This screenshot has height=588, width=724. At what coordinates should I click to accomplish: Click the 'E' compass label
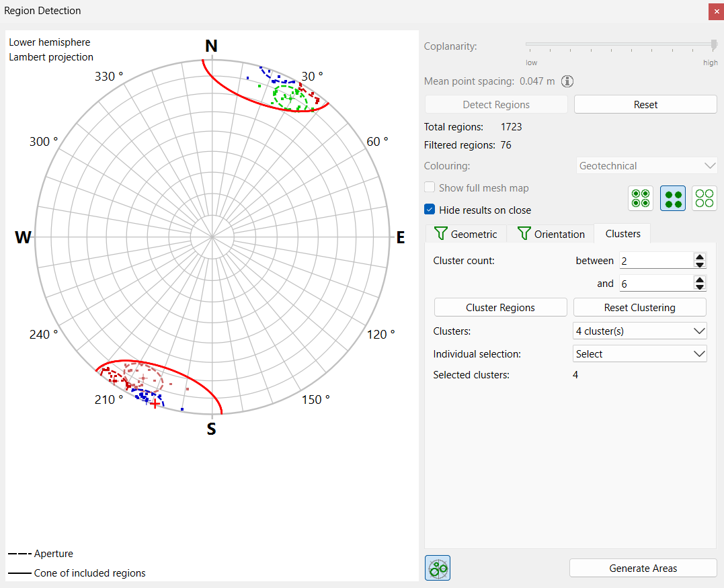(401, 237)
